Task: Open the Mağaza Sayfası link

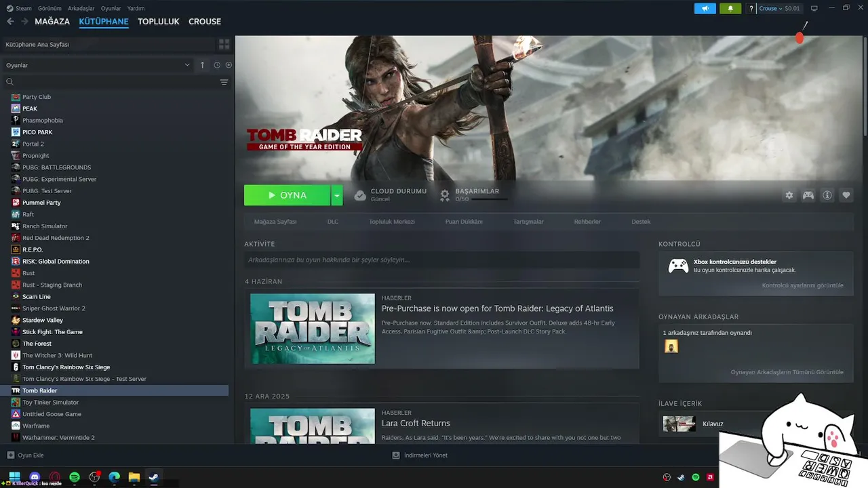Action: click(275, 222)
